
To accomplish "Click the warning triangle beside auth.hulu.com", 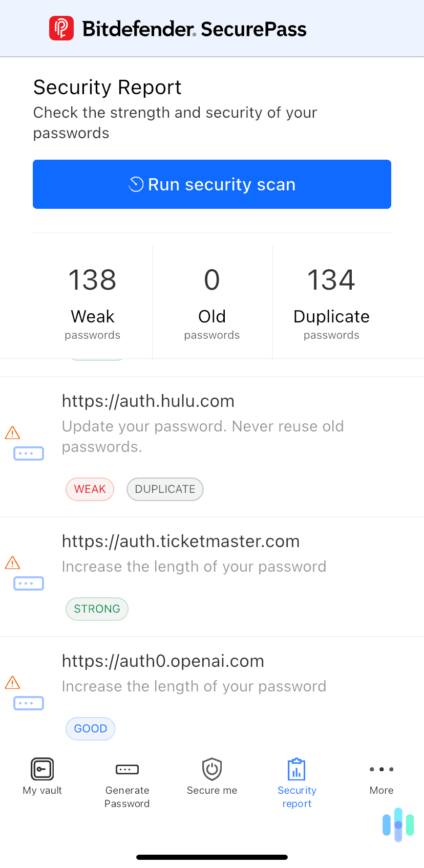I will pos(12,432).
